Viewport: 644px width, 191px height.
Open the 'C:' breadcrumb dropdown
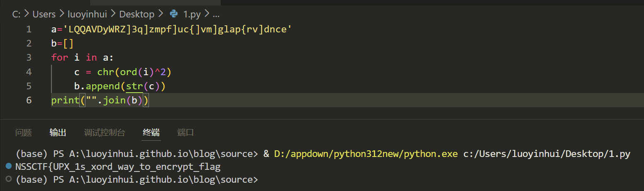click(x=16, y=14)
